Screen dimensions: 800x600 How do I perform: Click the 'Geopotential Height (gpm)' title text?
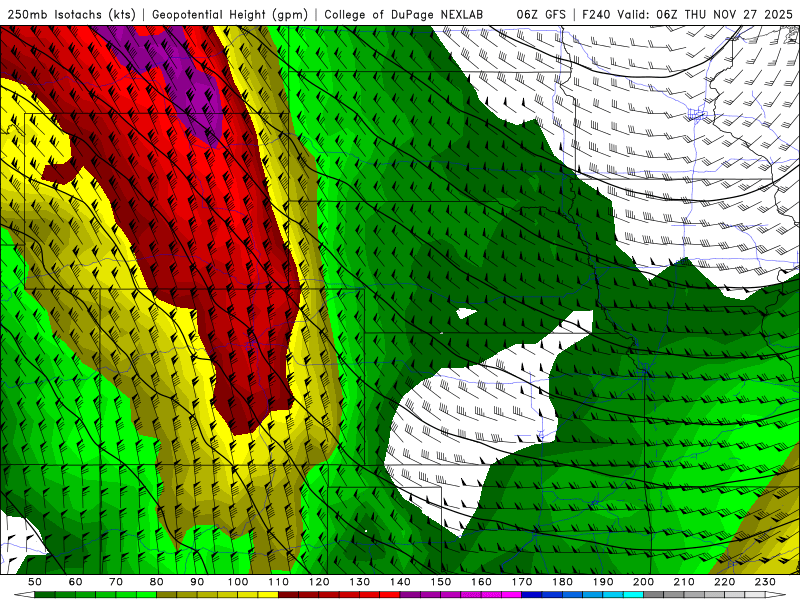(x=230, y=14)
